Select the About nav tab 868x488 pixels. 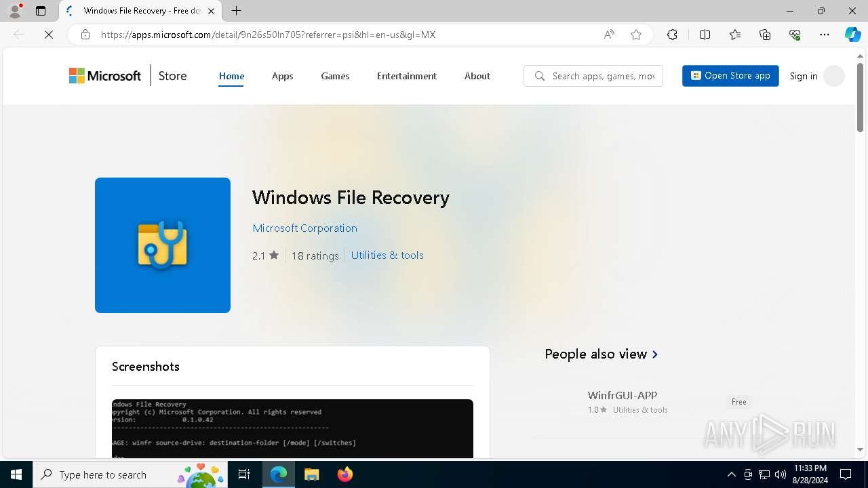coord(477,76)
